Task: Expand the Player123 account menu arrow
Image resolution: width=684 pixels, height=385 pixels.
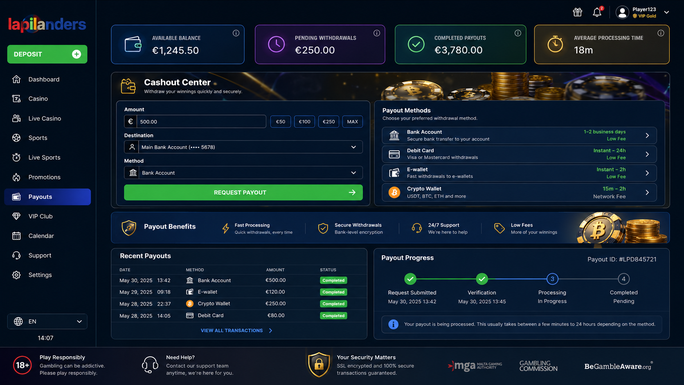Action: (666, 12)
